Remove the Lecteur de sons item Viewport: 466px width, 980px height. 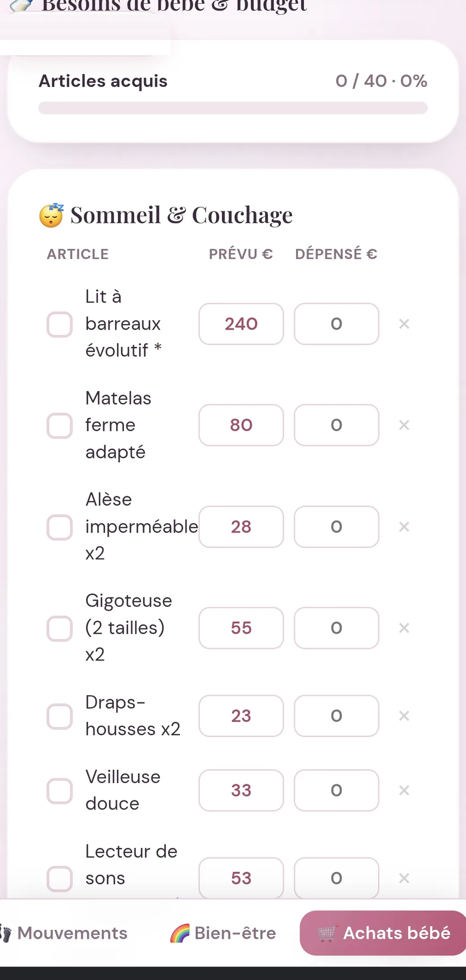(x=404, y=878)
